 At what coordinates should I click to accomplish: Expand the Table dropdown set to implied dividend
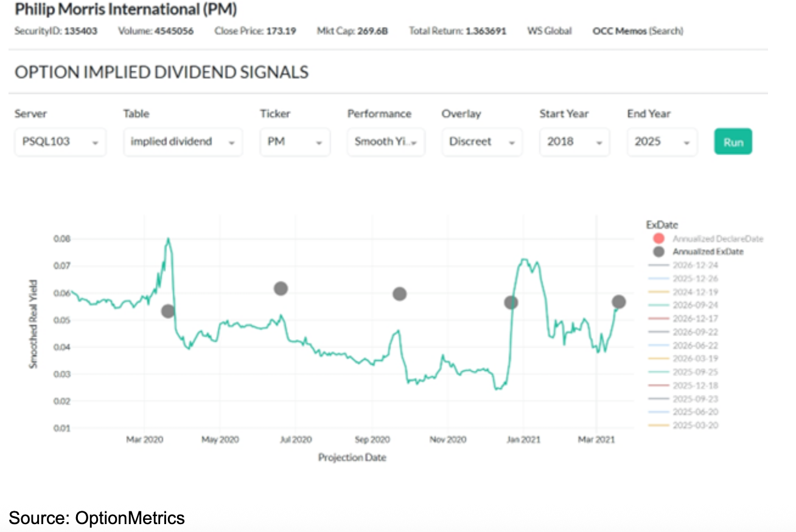[182, 142]
